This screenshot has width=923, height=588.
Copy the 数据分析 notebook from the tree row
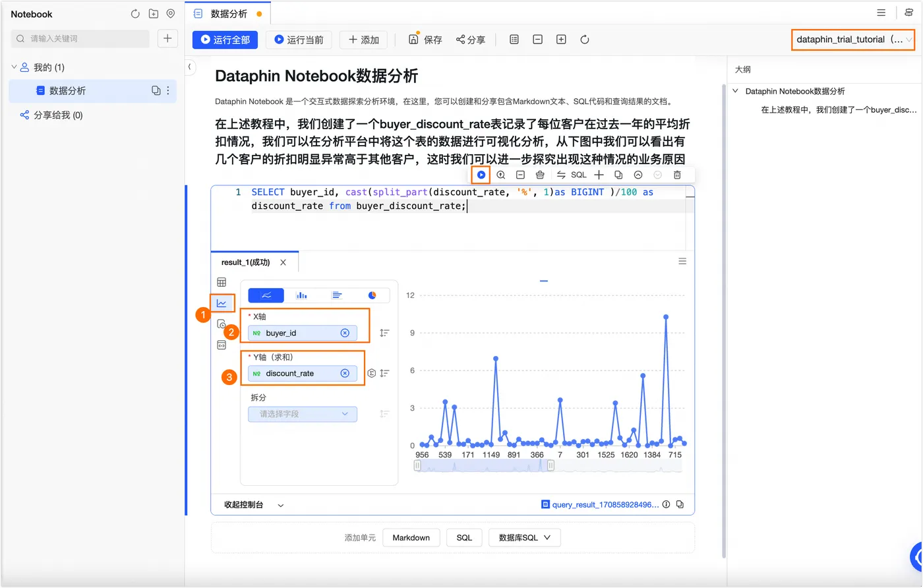[x=156, y=90]
